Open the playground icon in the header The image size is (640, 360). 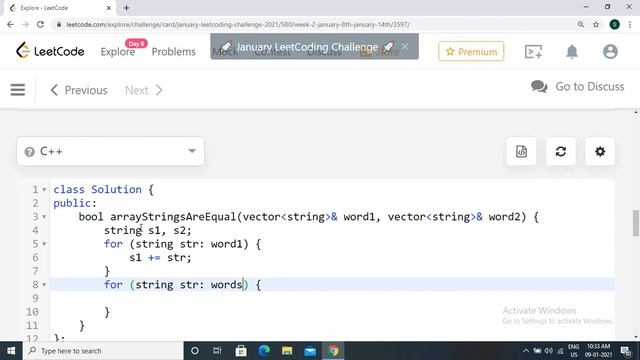coord(533,51)
